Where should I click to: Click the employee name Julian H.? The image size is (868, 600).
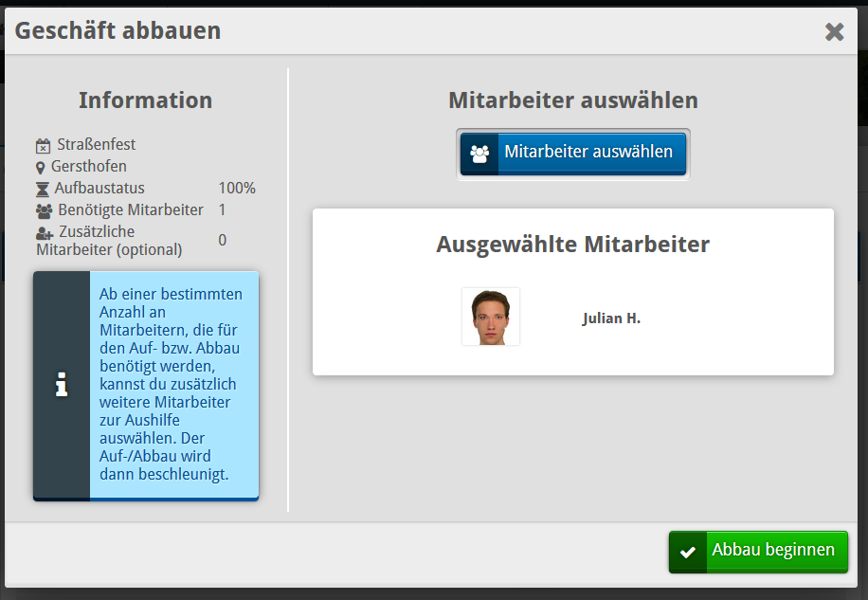(611, 318)
